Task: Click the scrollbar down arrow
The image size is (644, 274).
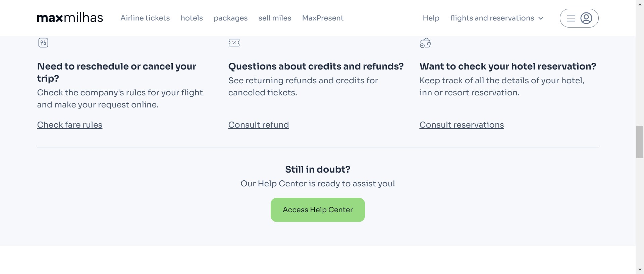Action: pos(640,270)
